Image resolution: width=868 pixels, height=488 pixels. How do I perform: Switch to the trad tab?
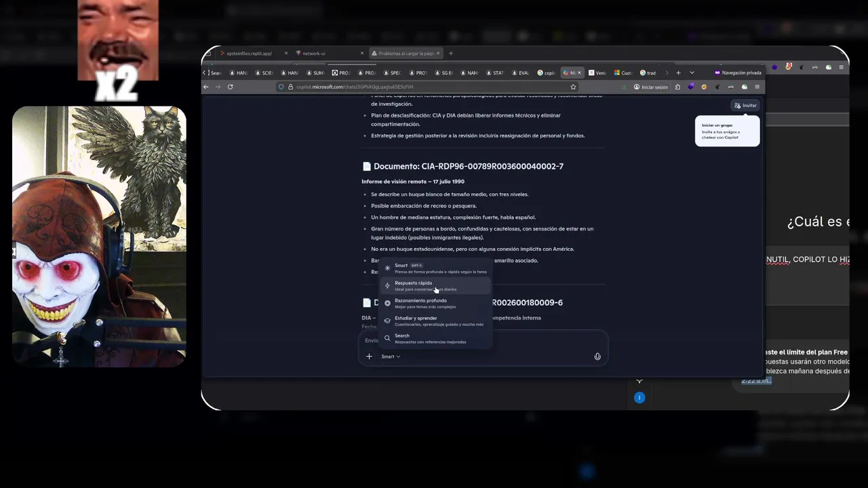pyautogui.click(x=648, y=73)
